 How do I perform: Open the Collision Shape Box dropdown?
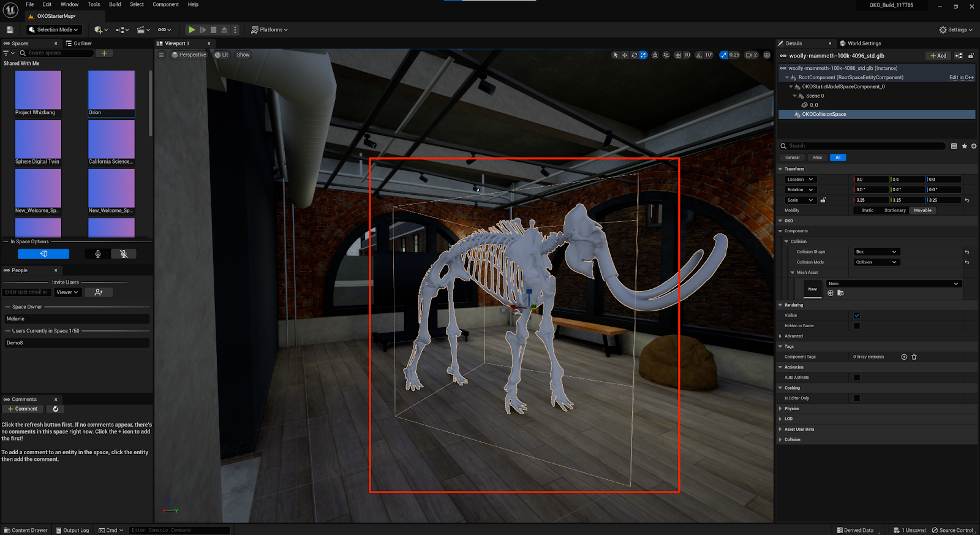(x=876, y=252)
